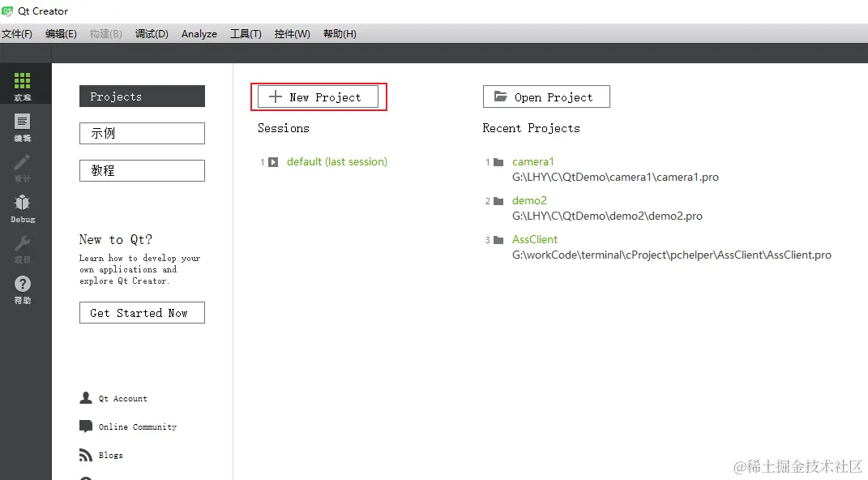Click the folder icon beside camera1
This screenshot has height=480, width=868.
pyautogui.click(x=498, y=162)
